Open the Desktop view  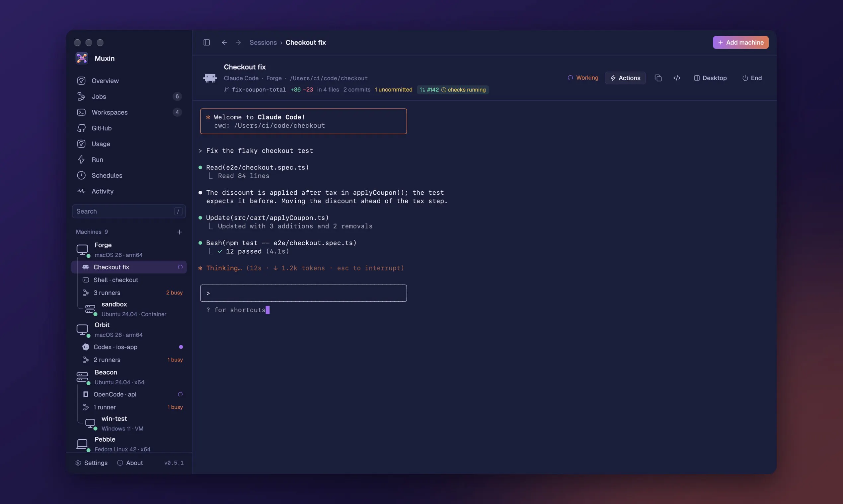point(710,78)
